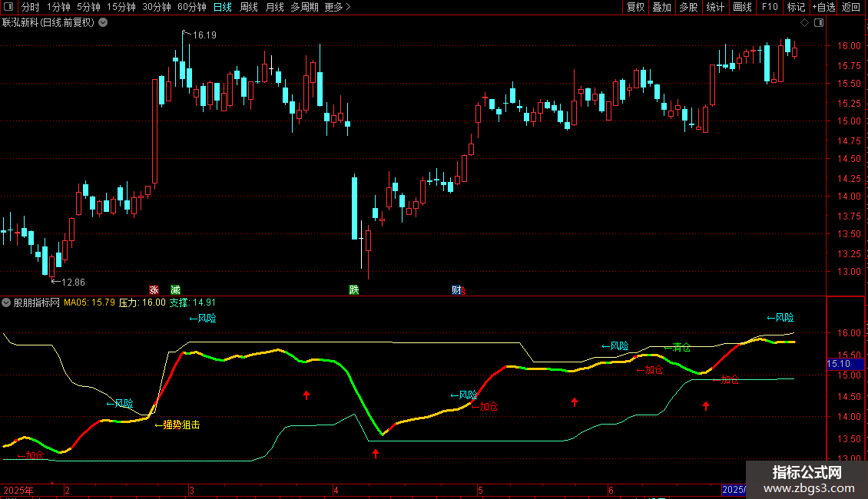
Task: Click the 15.75 price axis label
Action: tap(849, 66)
